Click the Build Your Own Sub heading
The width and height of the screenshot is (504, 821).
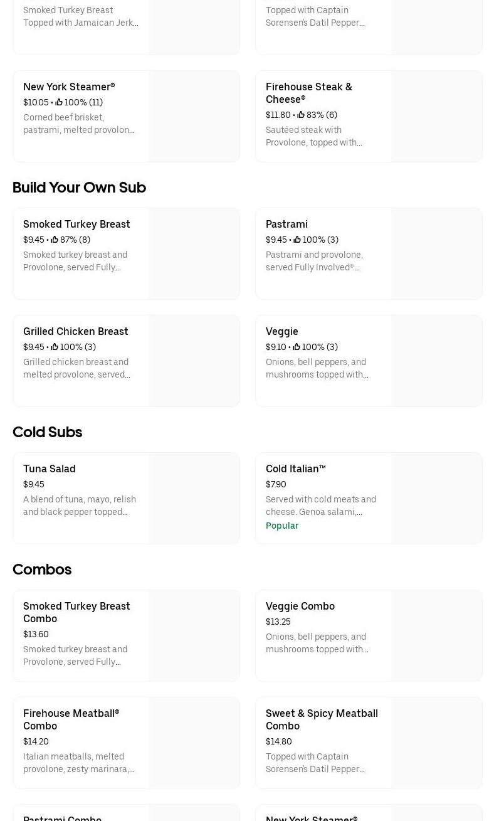pos(79,188)
